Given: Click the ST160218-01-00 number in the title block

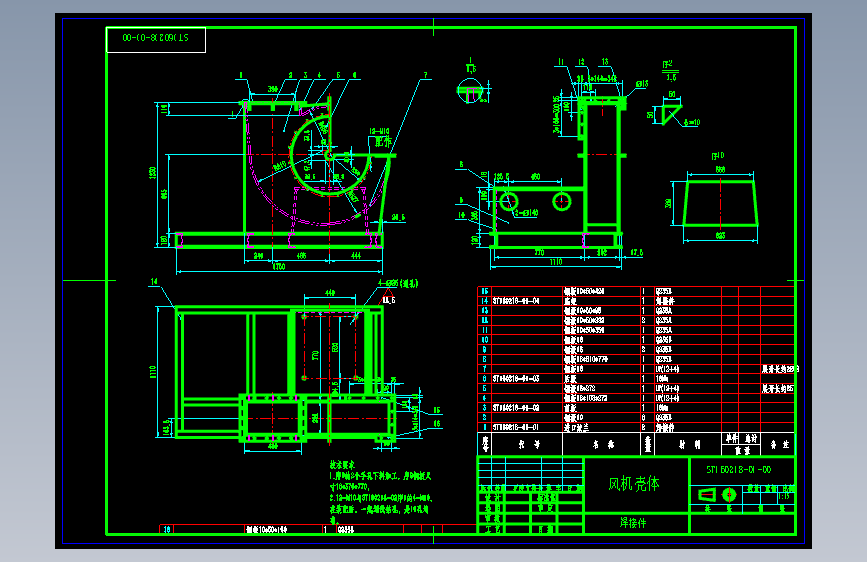Looking at the screenshot, I should 739,470.
